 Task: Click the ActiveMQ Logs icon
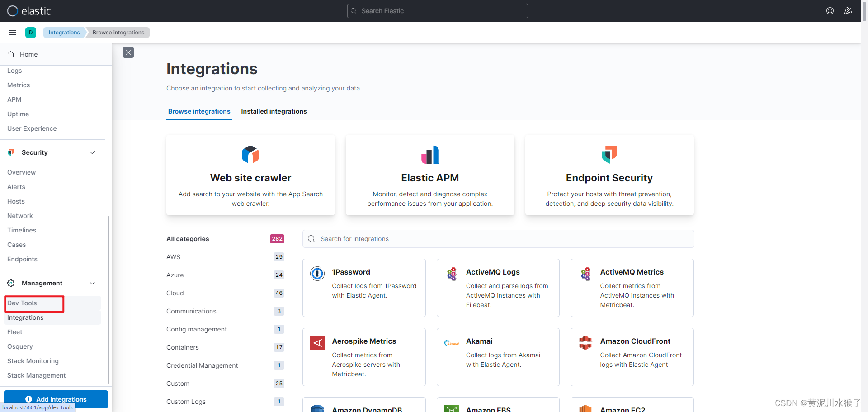point(452,274)
